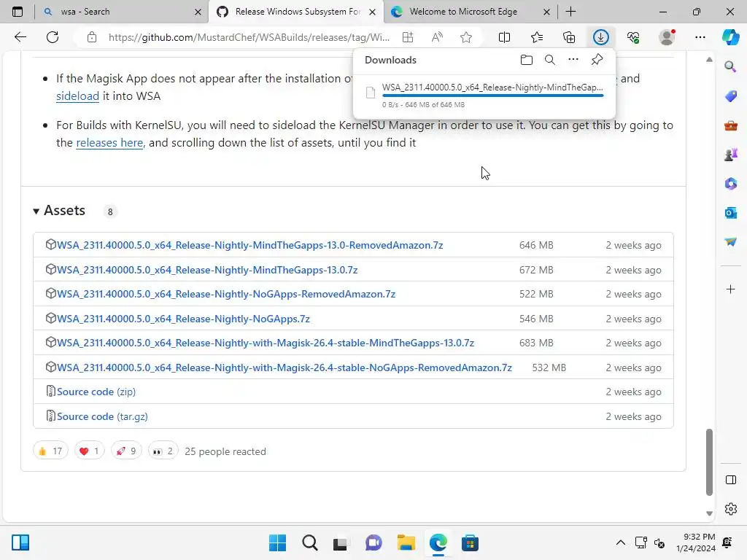The width and height of the screenshot is (747, 560).
Task: Download MindTheGapps-13.0-RemovedAmazon.7z asset
Action: 250,245
